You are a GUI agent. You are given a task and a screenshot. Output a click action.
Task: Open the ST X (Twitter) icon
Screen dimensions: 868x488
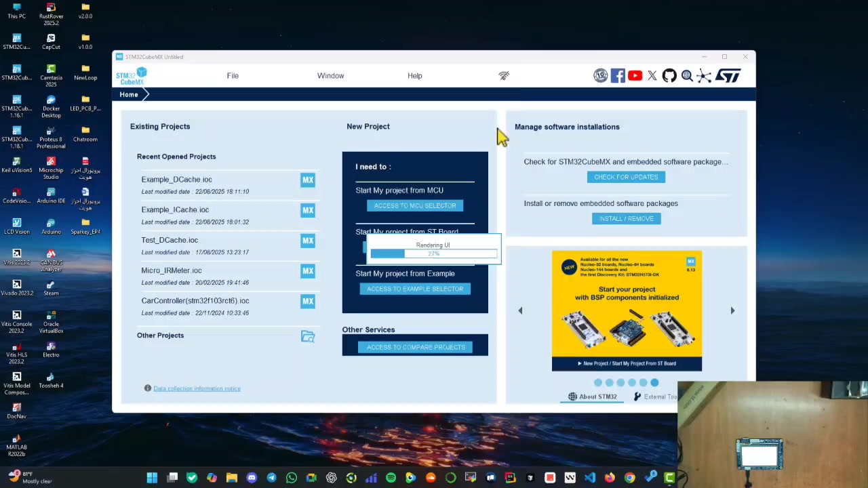(x=652, y=76)
